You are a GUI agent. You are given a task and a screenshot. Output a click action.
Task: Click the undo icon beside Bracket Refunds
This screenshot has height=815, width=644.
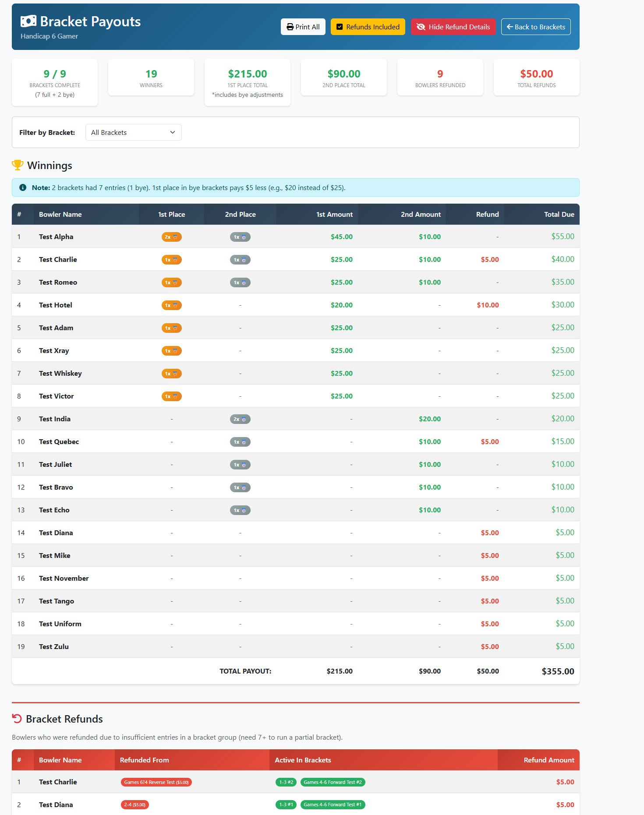[x=17, y=719]
